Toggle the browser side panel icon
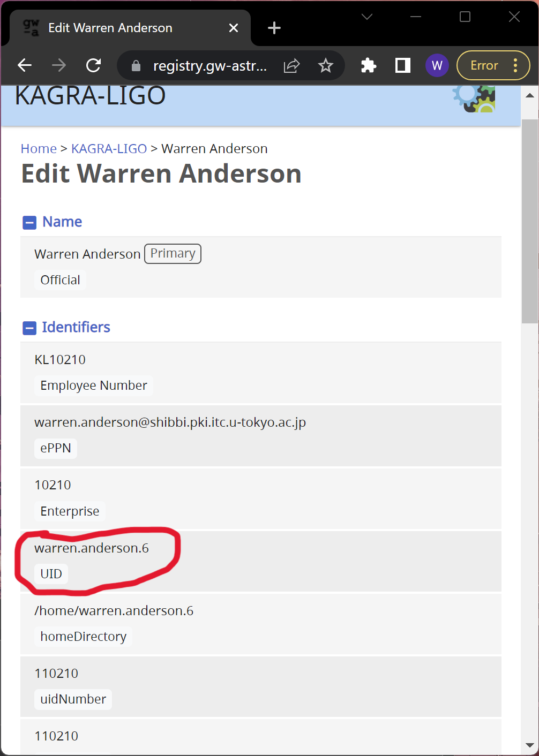This screenshot has width=539, height=756. pos(403,65)
